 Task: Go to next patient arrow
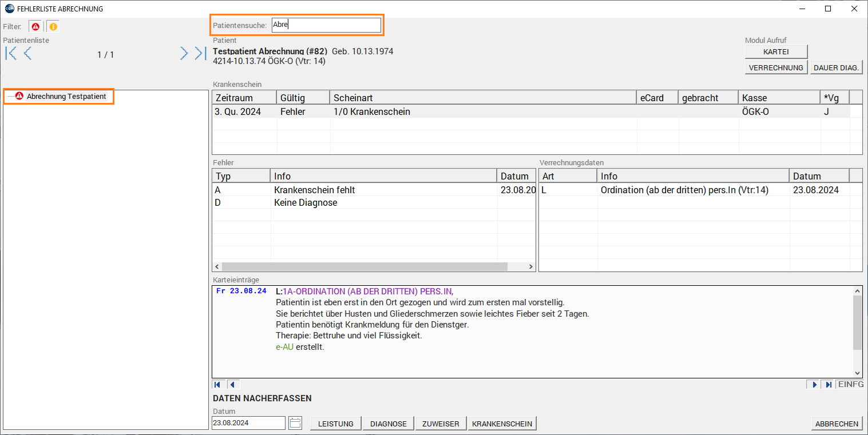pos(184,54)
